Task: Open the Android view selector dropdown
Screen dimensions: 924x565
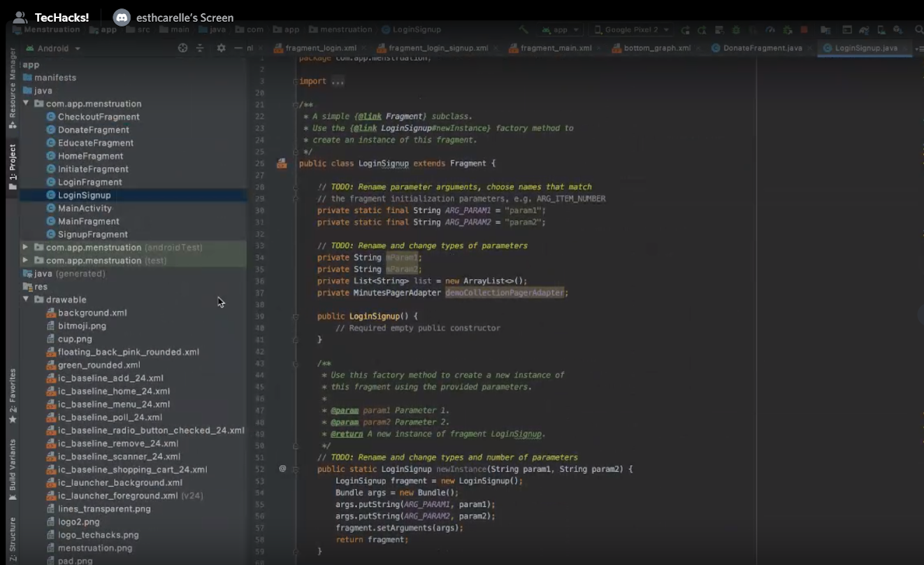Action: coord(53,48)
